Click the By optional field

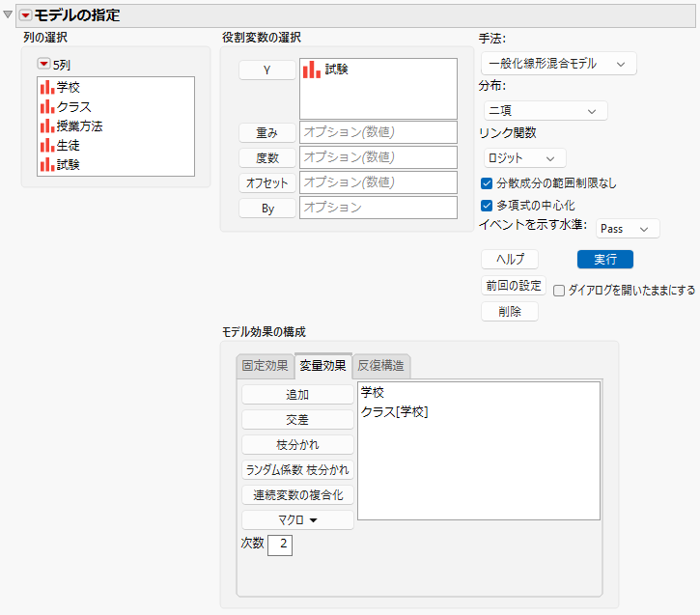378,207
